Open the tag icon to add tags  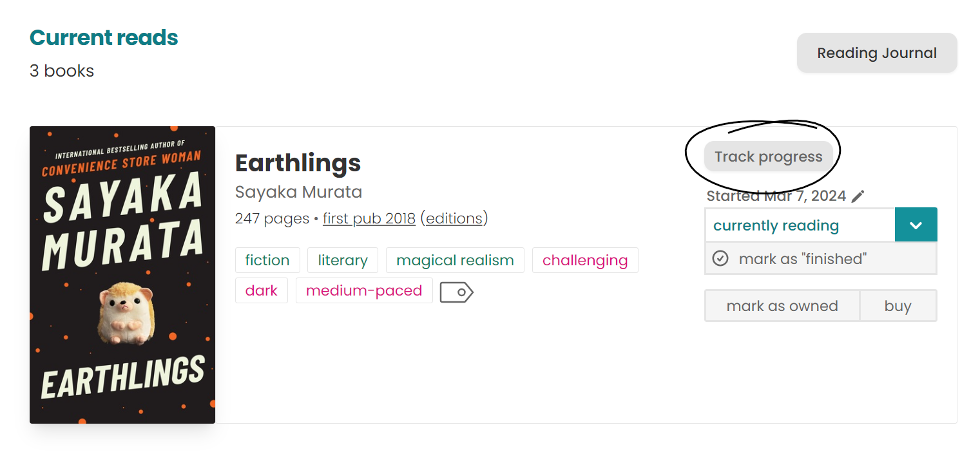click(x=457, y=292)
